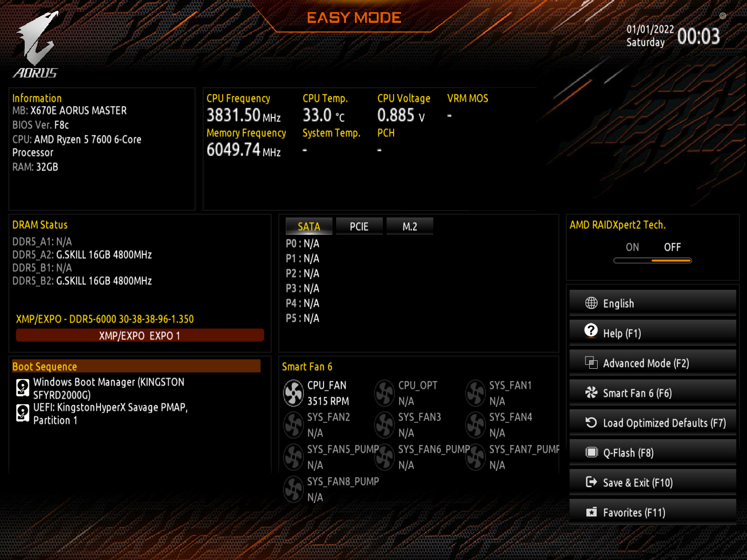Viewport: 747px width, 560px height.
Task: Click the RAIDXpert2 ON/OFF slider bar
Action: pyautogui.click(x=652, y=260)
